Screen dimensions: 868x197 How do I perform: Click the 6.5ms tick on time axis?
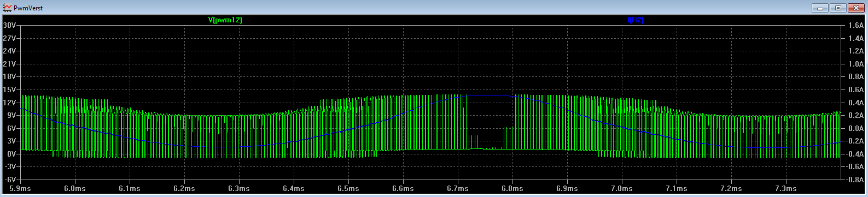[348, 189]
